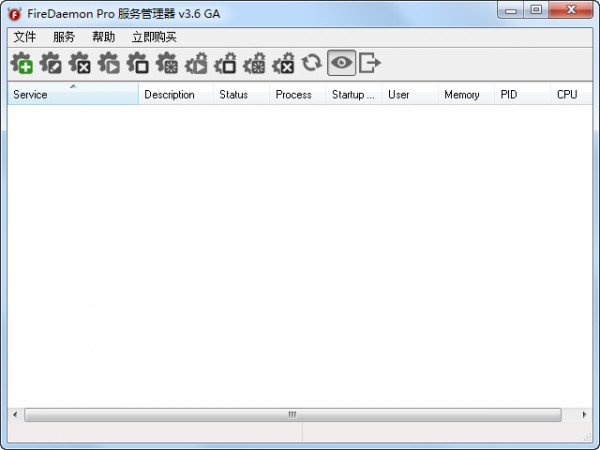The height and width of the screenshot is (450, 600).
Task: Sort by the User column header
Action: click(410, 94)
